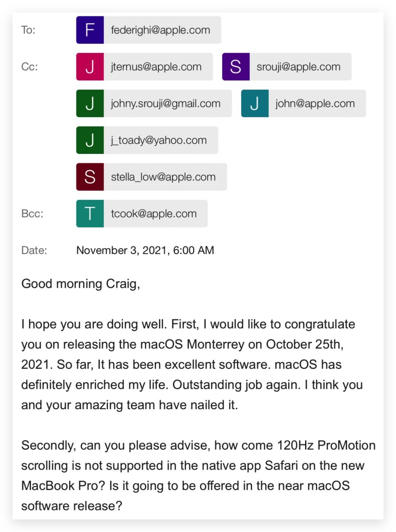The width and height of the screenshot is (396, 532).
Task: Click the green J avatar for j_toady
Action: [x=90, y=140]
